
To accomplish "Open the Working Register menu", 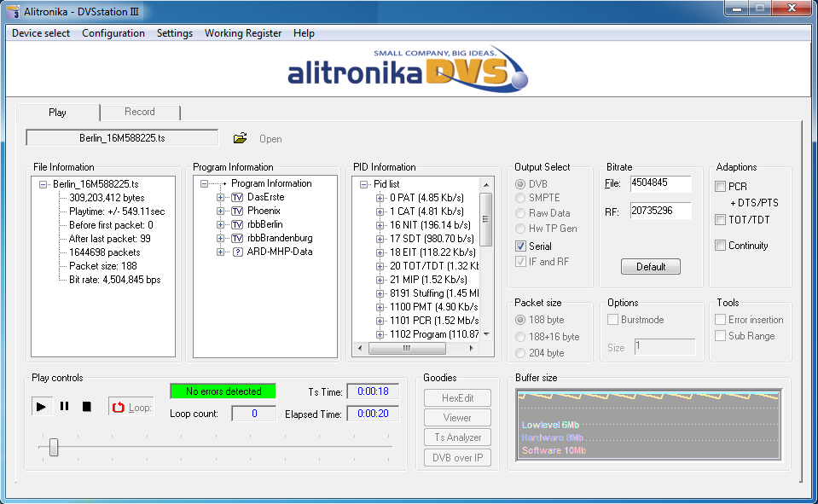I will tap(243, 33).
